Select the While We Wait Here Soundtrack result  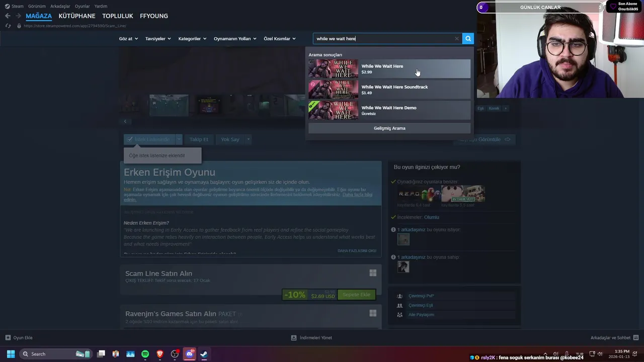[x=389, y=89]
